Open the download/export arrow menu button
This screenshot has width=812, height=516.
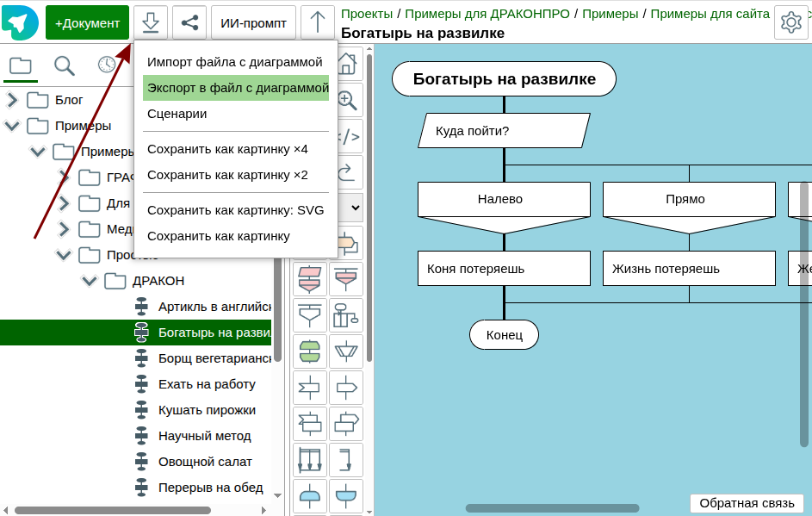(x=151, y=22)
